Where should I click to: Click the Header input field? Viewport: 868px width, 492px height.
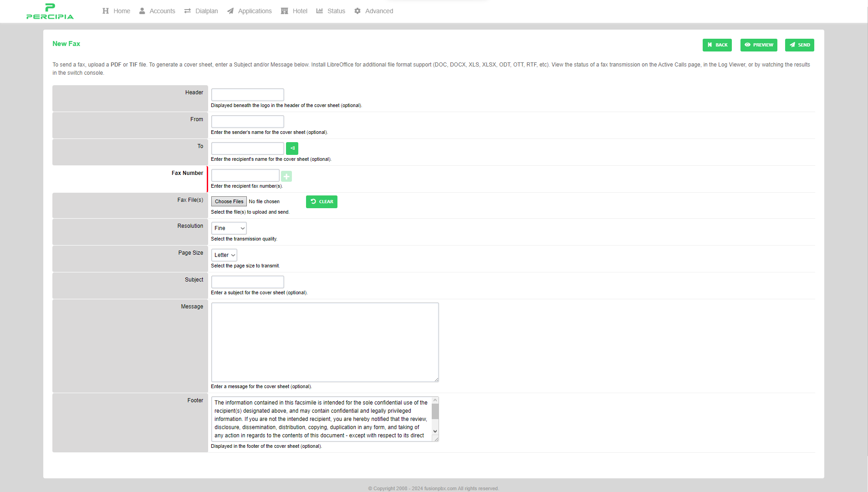click(248, 95)
